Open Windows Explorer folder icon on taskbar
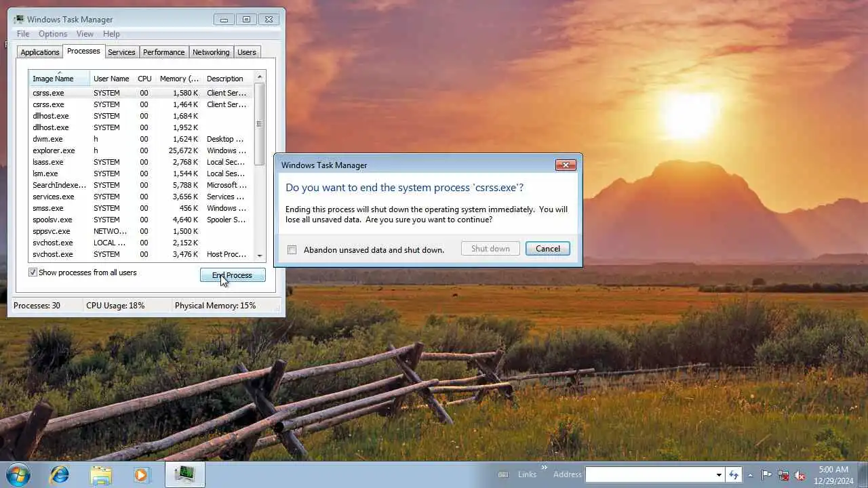The height and width of the screenshot is (488, 868). [101, 474]
